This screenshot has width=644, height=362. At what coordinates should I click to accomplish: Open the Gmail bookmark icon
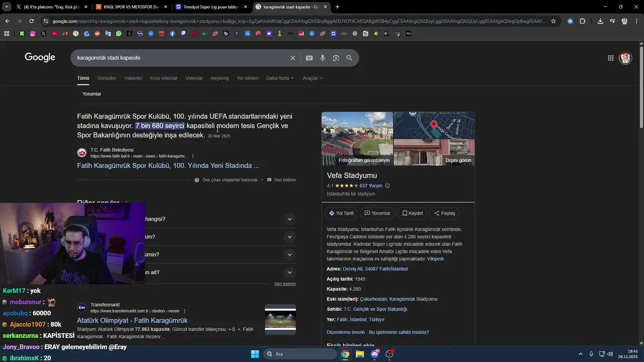pos(65,34)
